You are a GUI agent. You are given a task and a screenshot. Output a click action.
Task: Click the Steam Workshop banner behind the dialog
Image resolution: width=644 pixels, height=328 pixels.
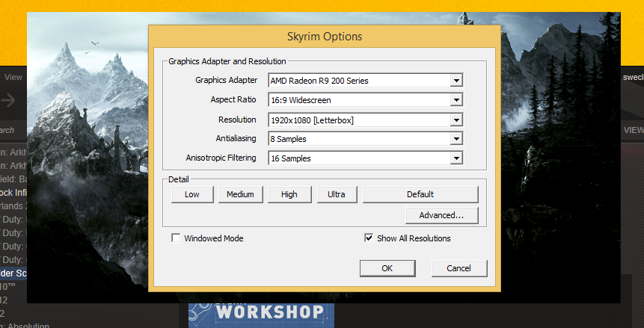(261, 315)
